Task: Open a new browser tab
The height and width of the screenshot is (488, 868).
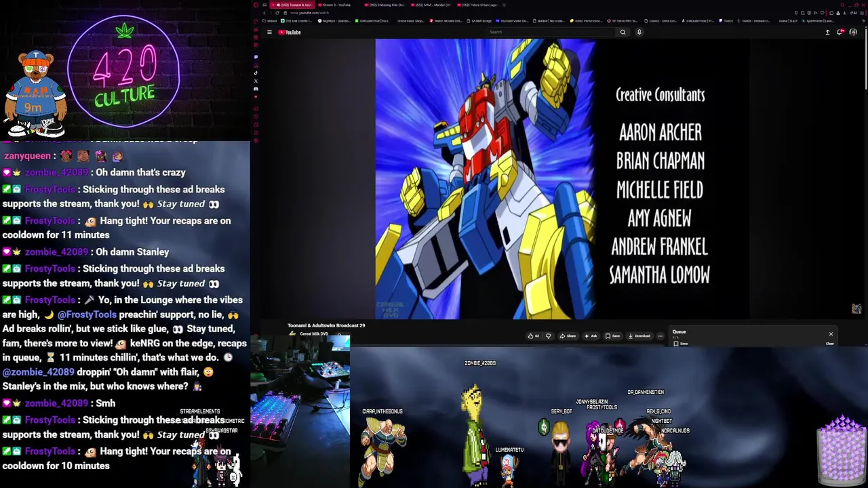Action: (504, 5)
